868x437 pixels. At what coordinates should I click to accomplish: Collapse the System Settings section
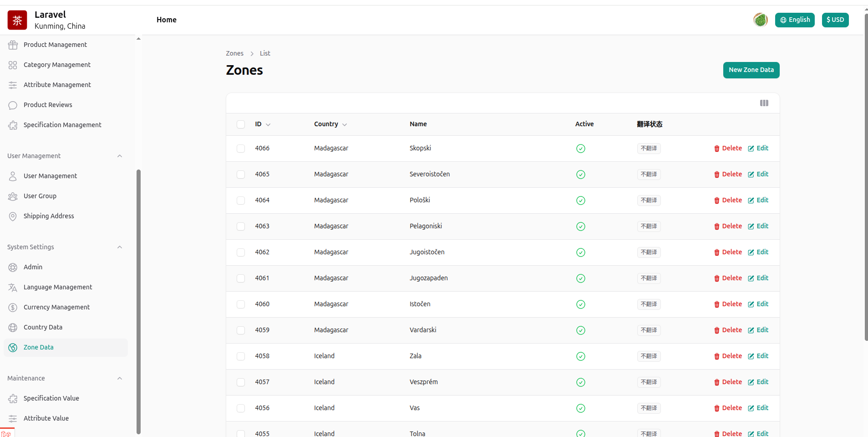coord(120,247)
